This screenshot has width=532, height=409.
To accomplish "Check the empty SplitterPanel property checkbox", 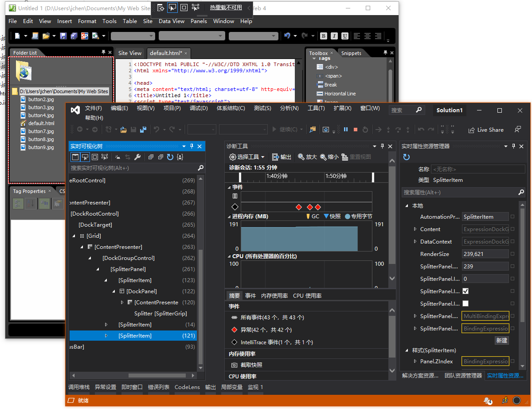I will (465, 304).
